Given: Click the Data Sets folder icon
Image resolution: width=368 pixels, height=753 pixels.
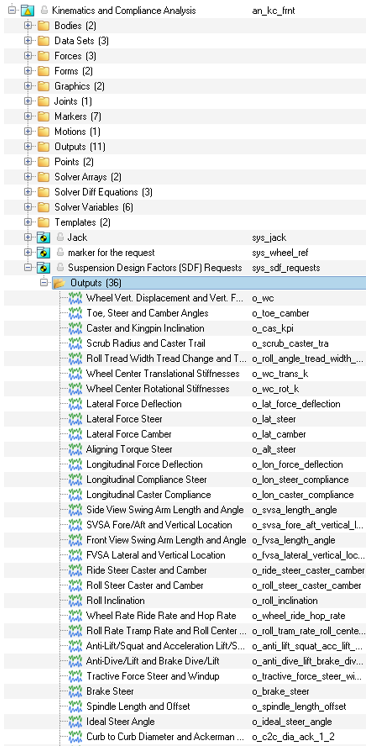Looking at the screenshot, I should click(43, 41).
